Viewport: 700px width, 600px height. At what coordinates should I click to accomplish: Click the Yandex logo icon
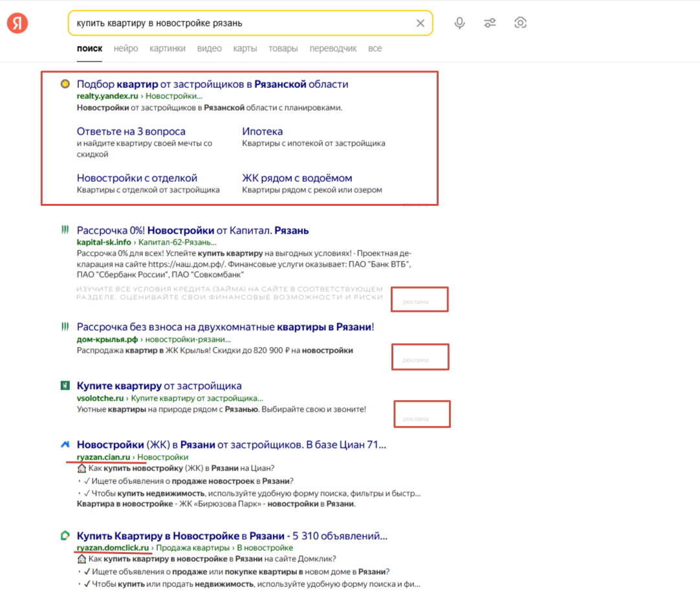click(x=17, y=23)
